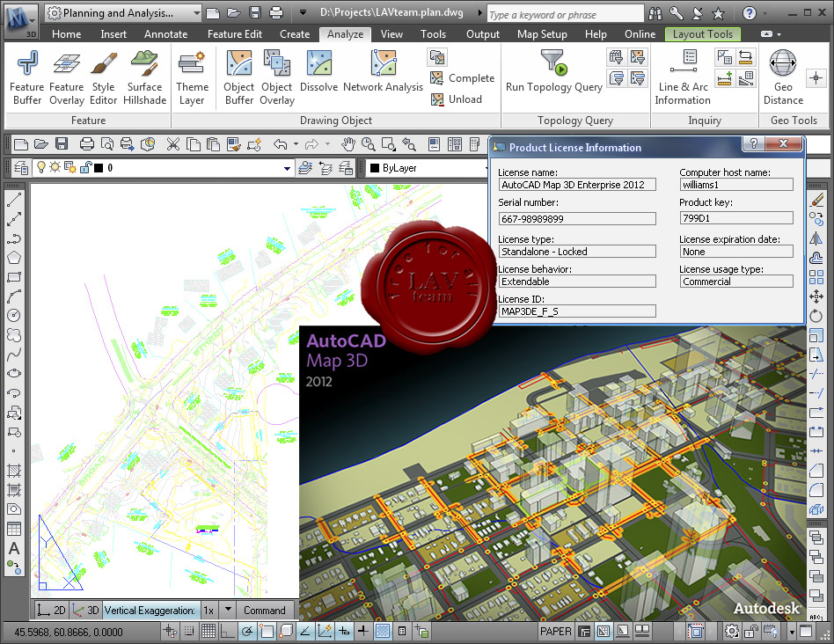Image resolution: width=834 pixels, height=644 pixels.
Task: Switch to 3D view mode
Action: 85,610
